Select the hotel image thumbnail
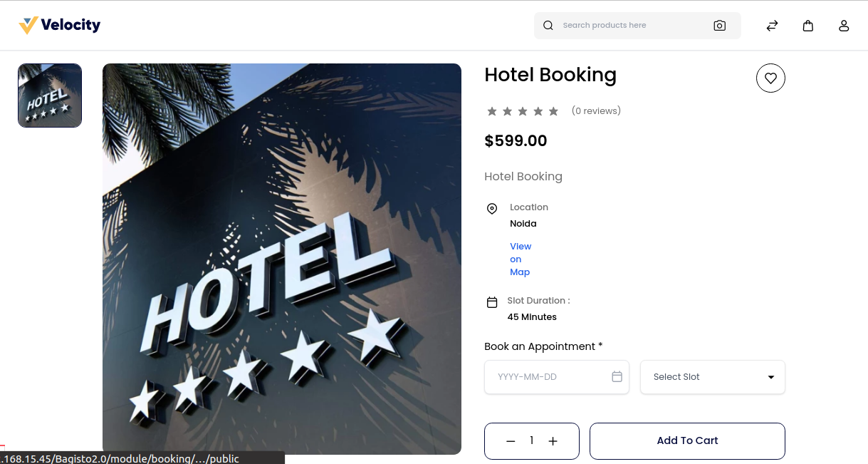This screenshot has height=464, width=868. 50,96
